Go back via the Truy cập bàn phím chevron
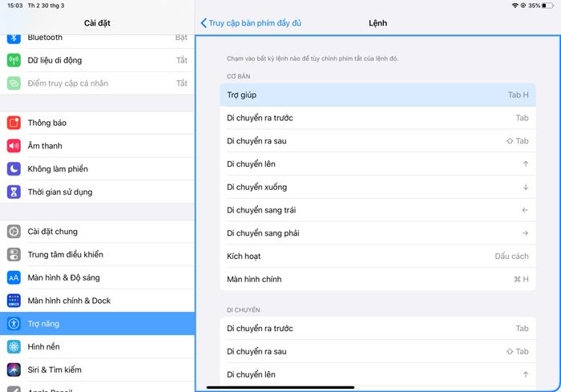561x392 pixels. [204, 23]
